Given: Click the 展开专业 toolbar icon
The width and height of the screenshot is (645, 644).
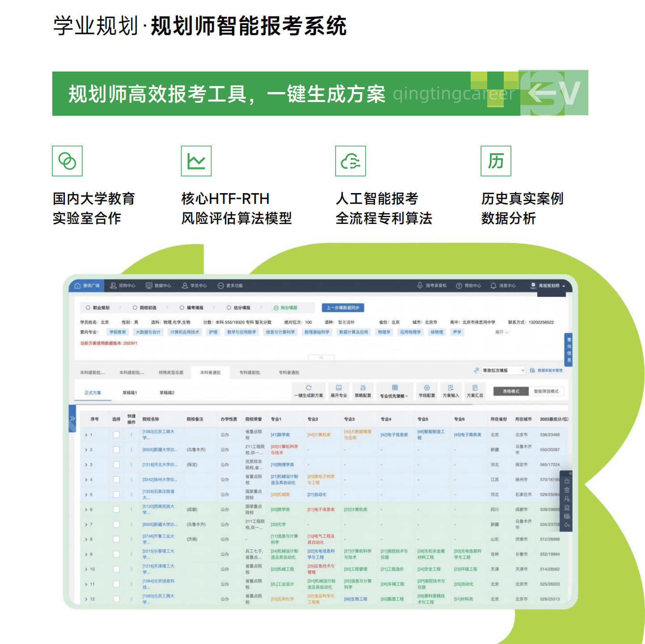Looking at the screenshot, I should 339,388.
